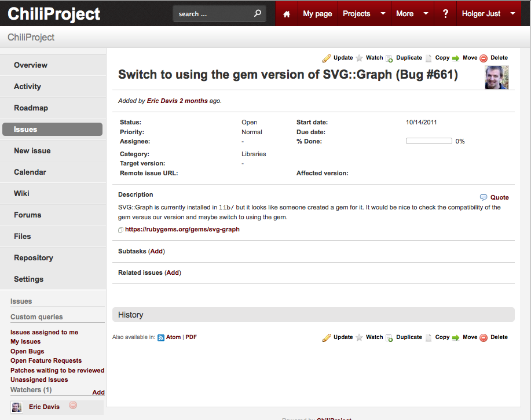
Task: Open the Repository sidebar item
Action: (x=53, y=257)
